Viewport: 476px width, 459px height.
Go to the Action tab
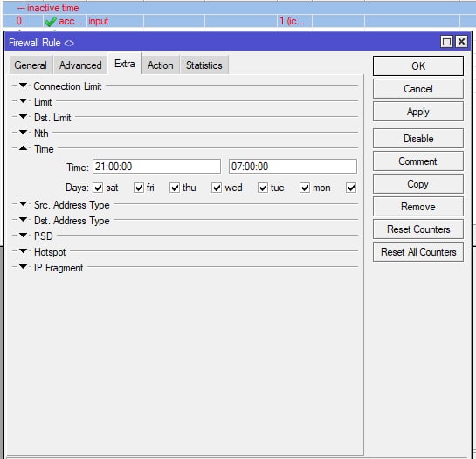(x=161, y=65)
